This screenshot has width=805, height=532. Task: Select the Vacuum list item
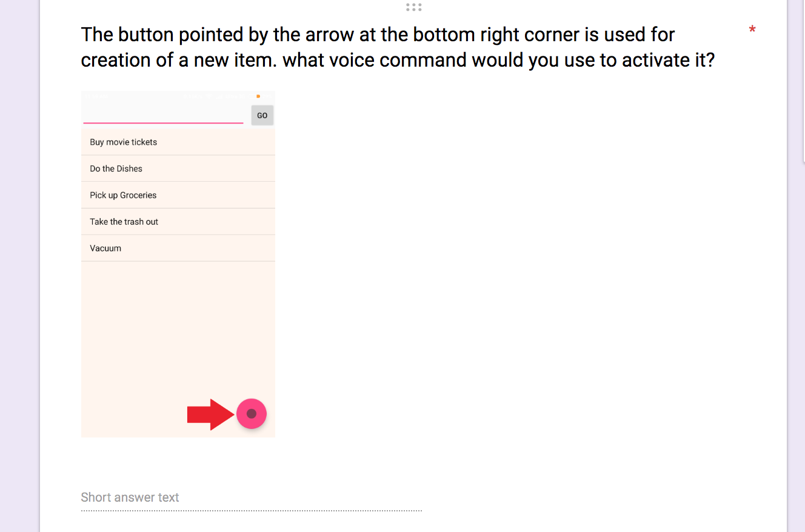(x=178, y=248)
